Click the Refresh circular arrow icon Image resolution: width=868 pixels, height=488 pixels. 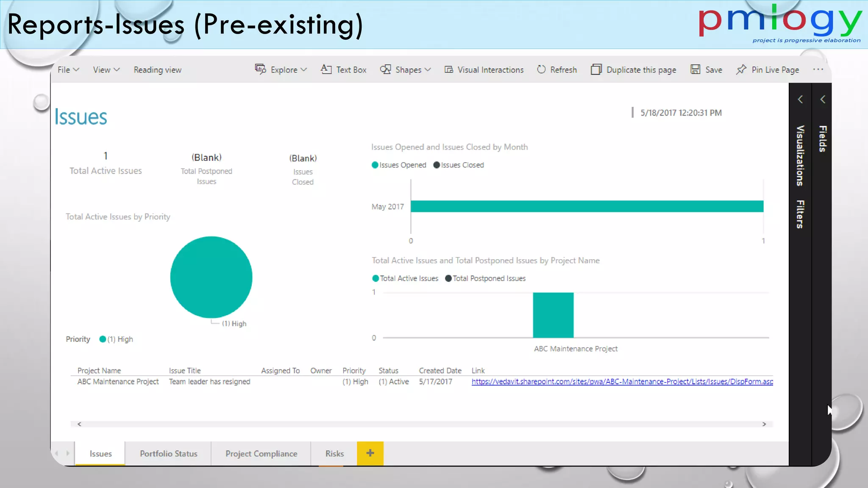tap(541, 69)
